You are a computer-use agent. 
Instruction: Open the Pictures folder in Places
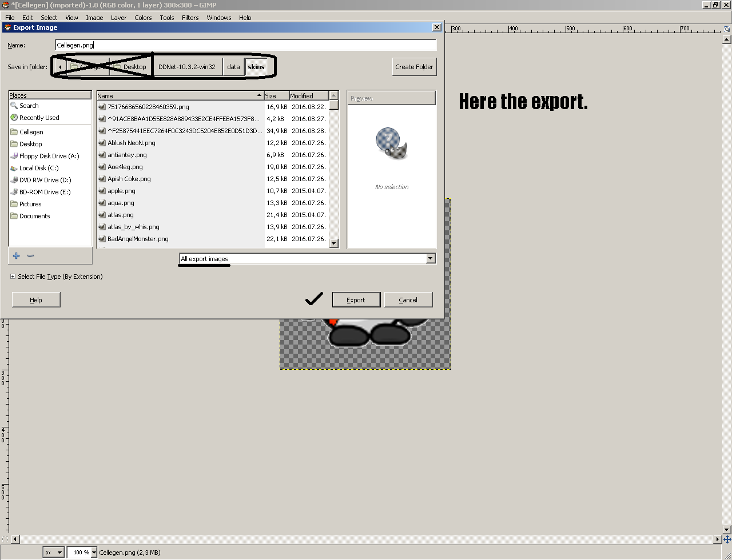point(30,203)
